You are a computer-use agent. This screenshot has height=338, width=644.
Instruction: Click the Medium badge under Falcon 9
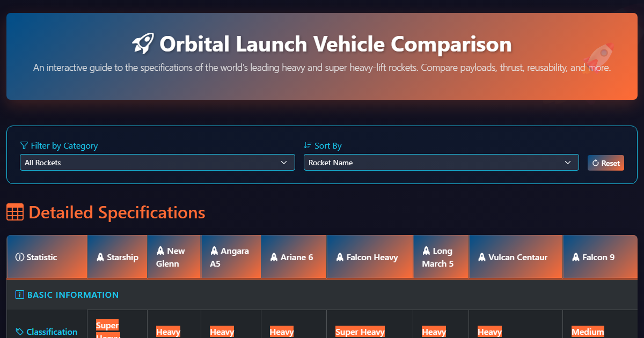[588, 332]
